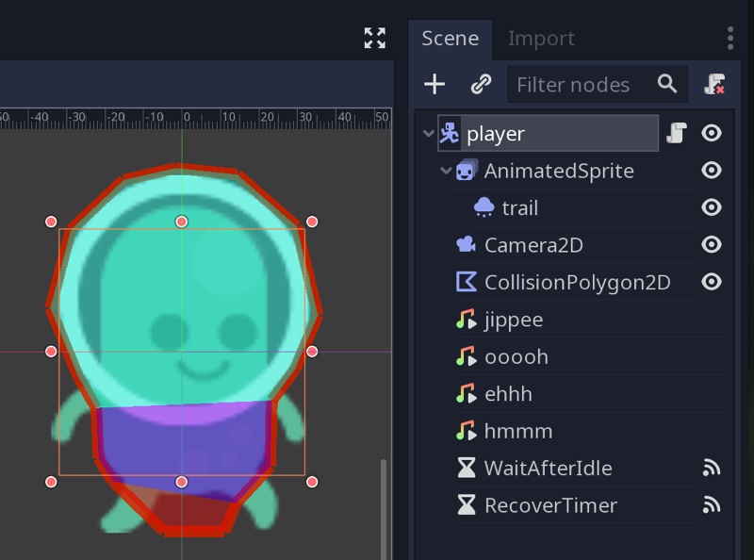Click the viewport vertical scrollbar

coord(384,509)
